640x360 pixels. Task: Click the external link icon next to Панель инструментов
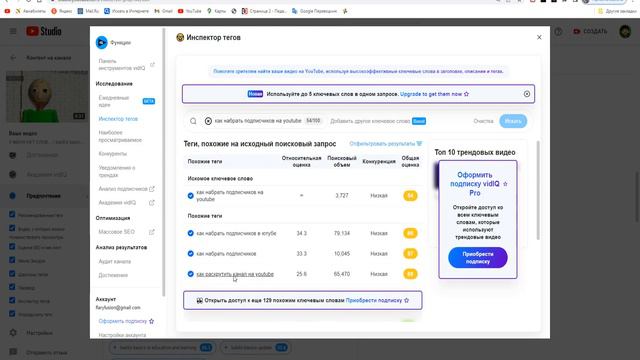pyautogui.click(x=152, y=64)
